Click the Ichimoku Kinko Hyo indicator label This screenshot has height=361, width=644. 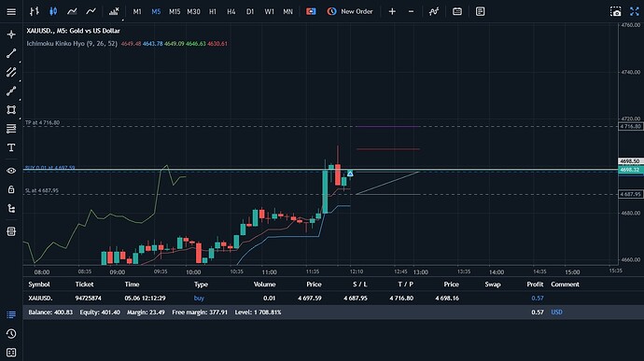pyautogui.click(x=72, y=44)
